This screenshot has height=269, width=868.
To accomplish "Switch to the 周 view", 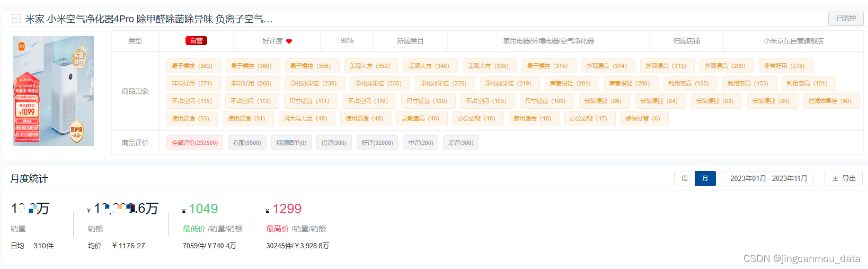I will click(685, 178).
